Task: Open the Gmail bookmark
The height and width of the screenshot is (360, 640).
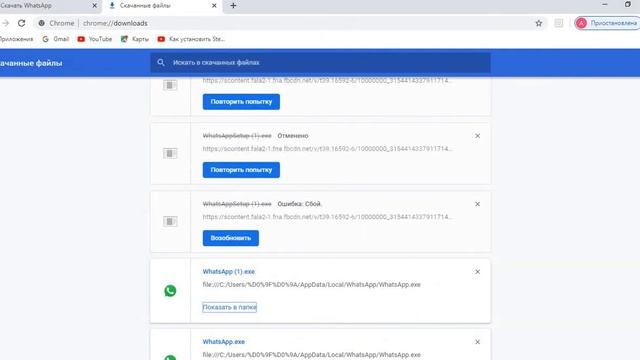Action: 56,39
